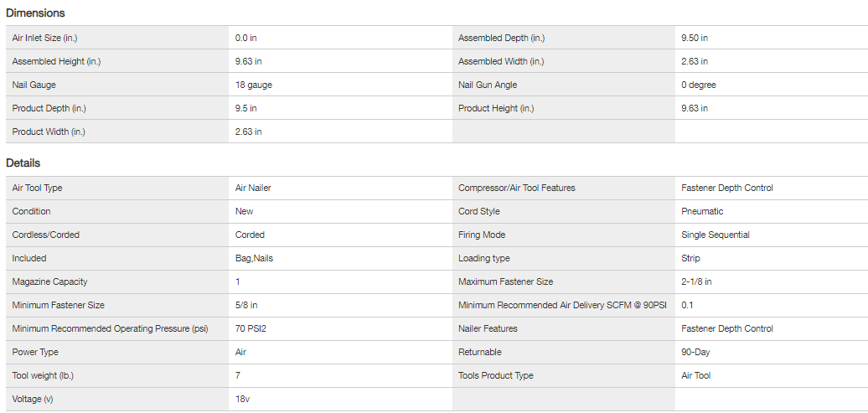Screen dimensions: 868x413
Task: Click the Details section heading
Action: [23, 163]
